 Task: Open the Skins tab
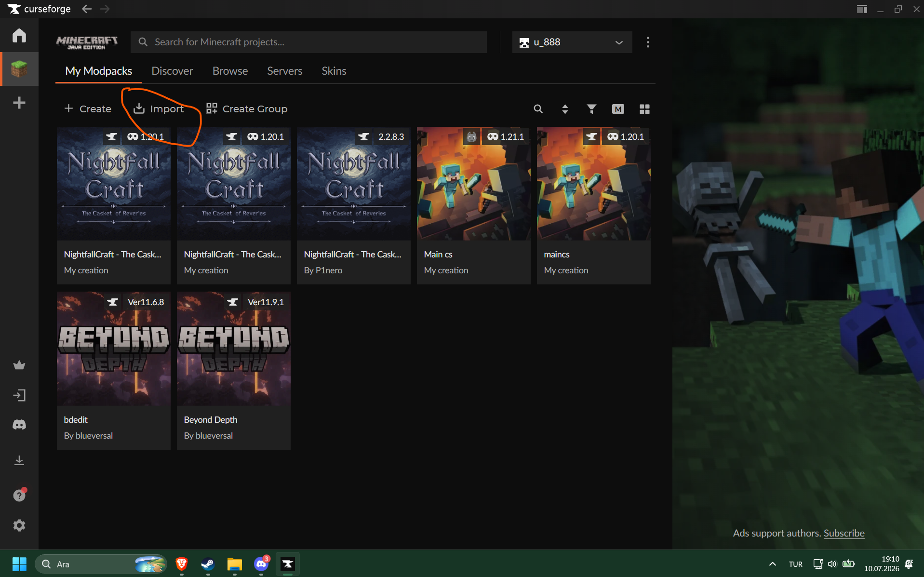click(334, 71)
